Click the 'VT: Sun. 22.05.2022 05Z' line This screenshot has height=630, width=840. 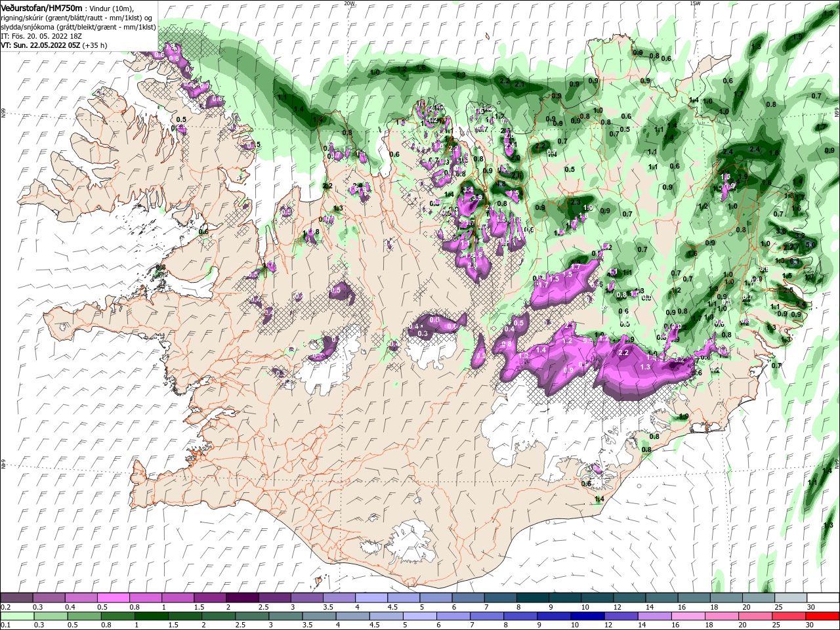39,46
